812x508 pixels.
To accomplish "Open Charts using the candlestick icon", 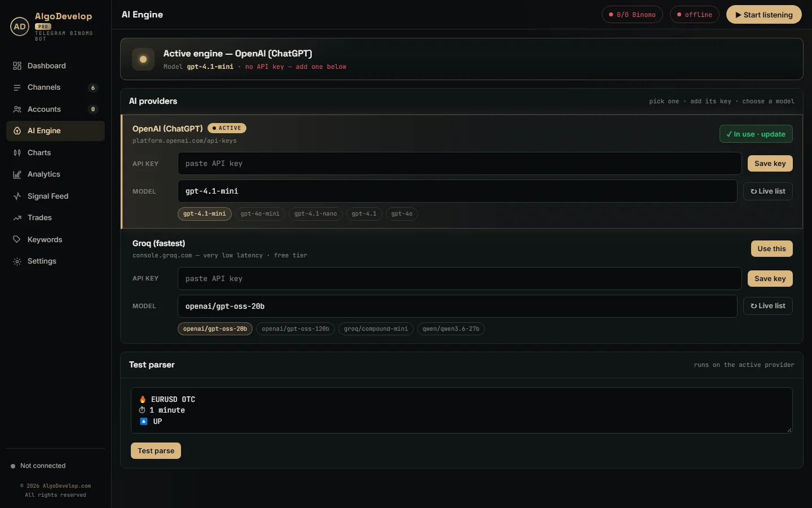I will coord(17,153).
